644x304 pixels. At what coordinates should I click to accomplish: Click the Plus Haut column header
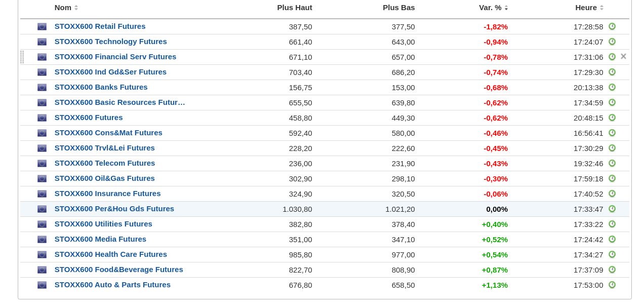coord(294,8)
